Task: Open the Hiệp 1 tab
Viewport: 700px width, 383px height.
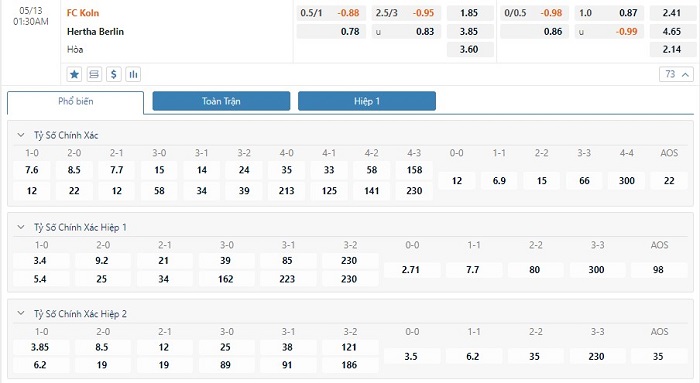Action: (367, 101)
